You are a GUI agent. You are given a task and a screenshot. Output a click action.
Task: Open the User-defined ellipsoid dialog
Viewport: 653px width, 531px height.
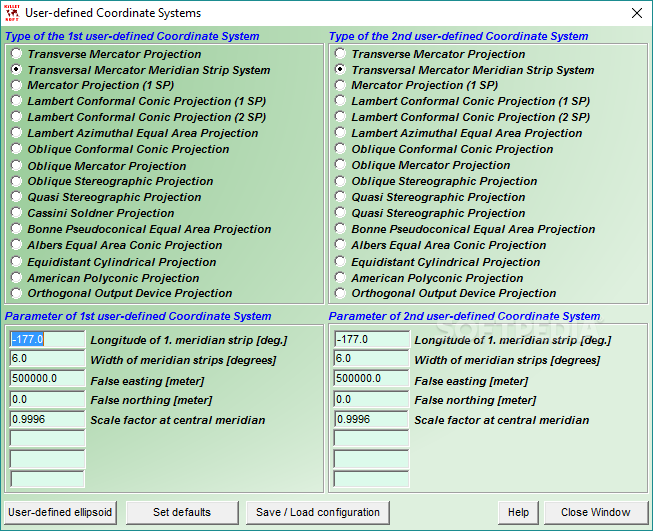60,512
